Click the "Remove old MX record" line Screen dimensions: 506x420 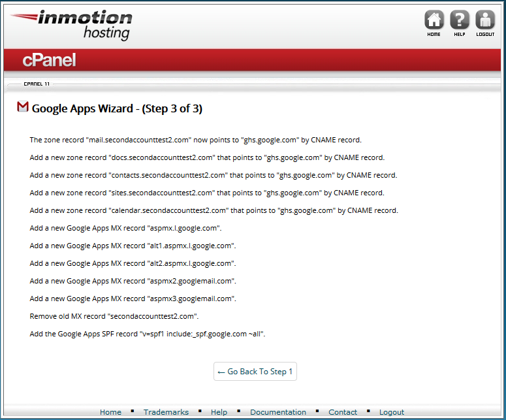pyautogui.click(x=114, y=316)
